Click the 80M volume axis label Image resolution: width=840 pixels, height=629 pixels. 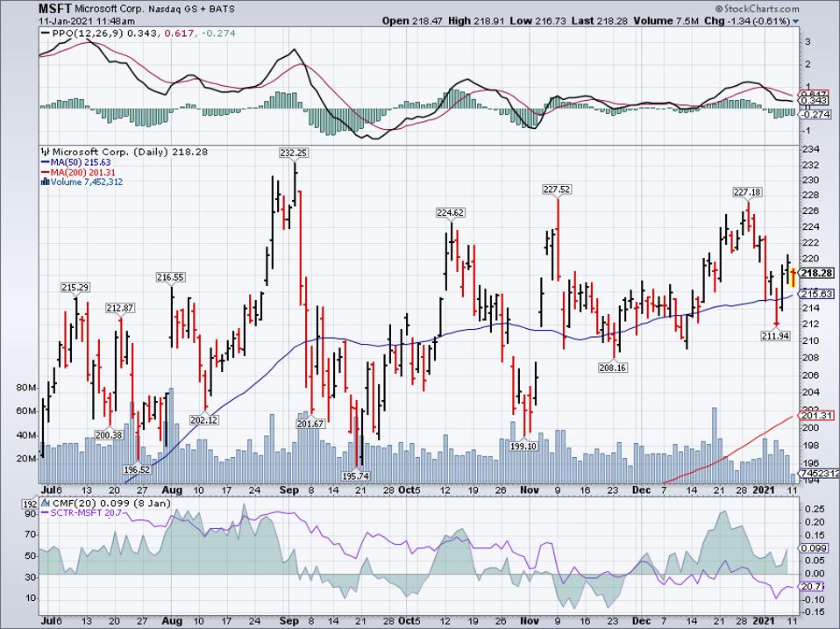[26, 388]
